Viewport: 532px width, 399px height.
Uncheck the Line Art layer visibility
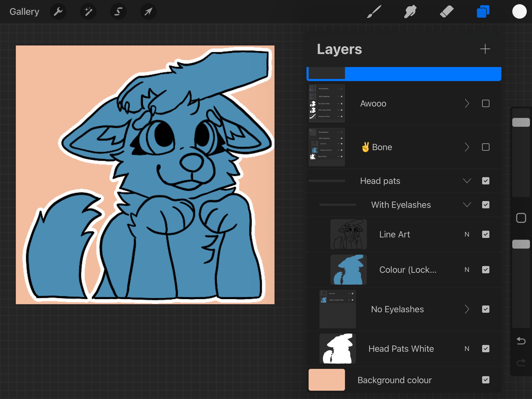click(x=486, y=234)
